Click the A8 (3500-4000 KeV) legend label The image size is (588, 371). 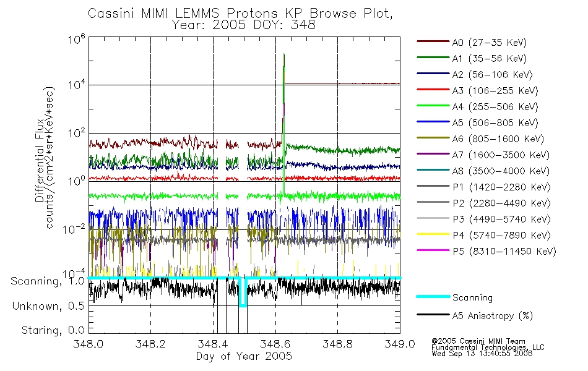[501, 171]
